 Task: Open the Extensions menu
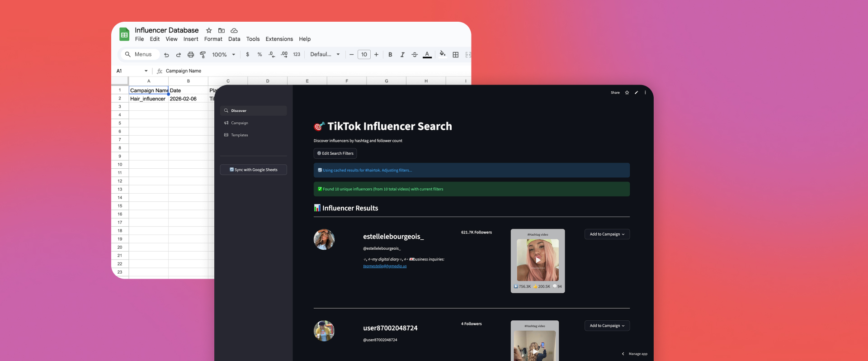279,39
